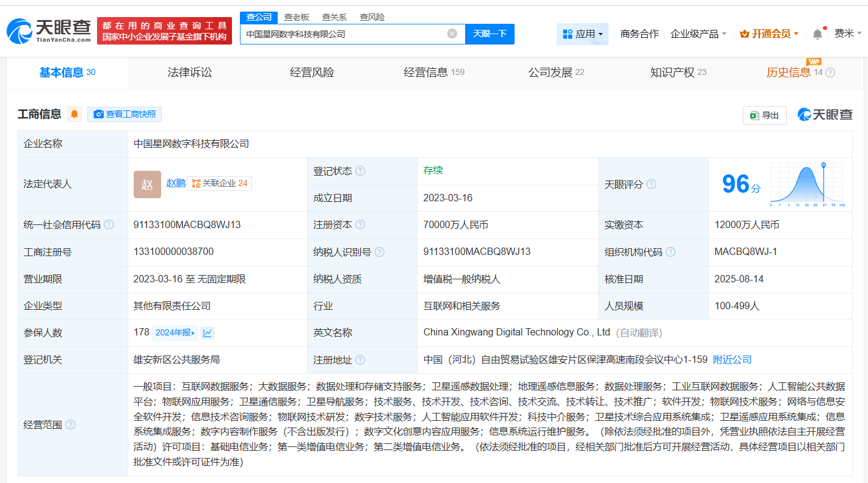Image resolution: width=868 pixels, height=483 pixels.
Task: 点击工商信息旁的橙色铃铛提醒图标
Action: (x=74, y=114)
